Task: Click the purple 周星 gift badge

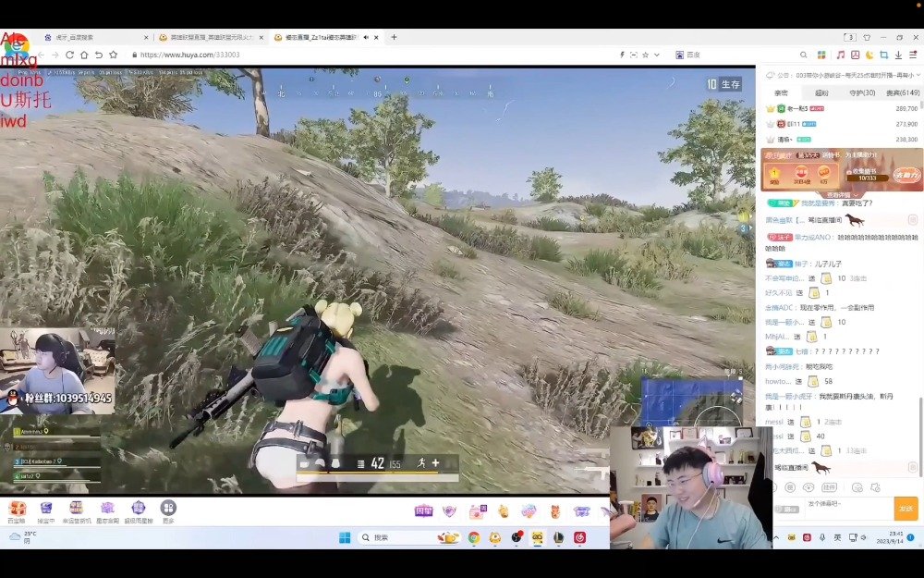Action: pos(423,511)
